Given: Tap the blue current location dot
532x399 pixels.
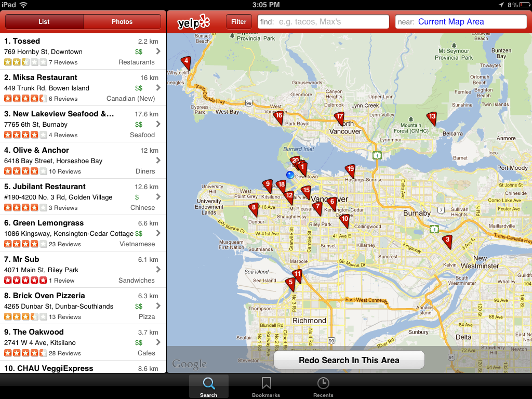Looking at the screenshot, I should pos(290,175).
